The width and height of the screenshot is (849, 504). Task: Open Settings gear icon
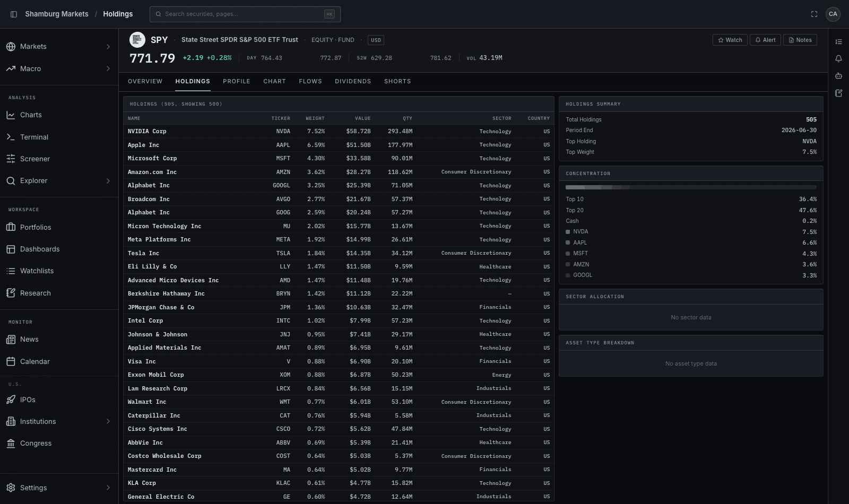(11, 488)
